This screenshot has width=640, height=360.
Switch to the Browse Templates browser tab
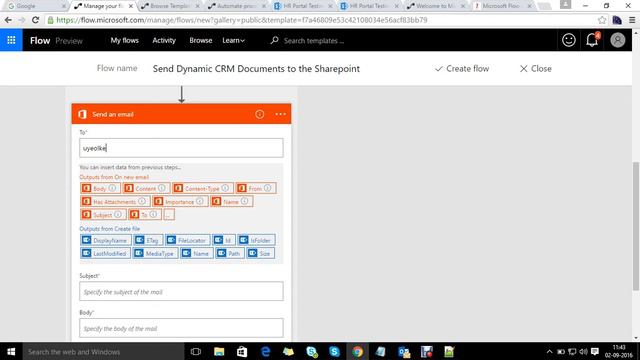(x=169, y=6)
